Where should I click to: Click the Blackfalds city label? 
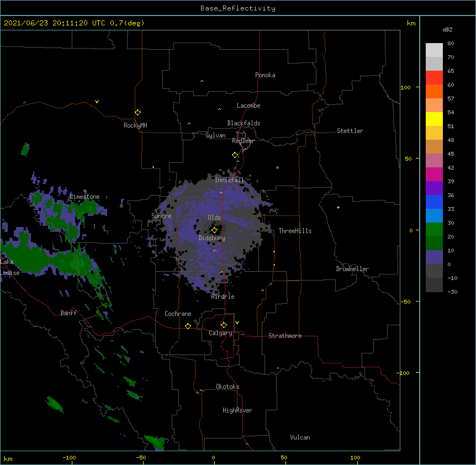coord(244,123)
